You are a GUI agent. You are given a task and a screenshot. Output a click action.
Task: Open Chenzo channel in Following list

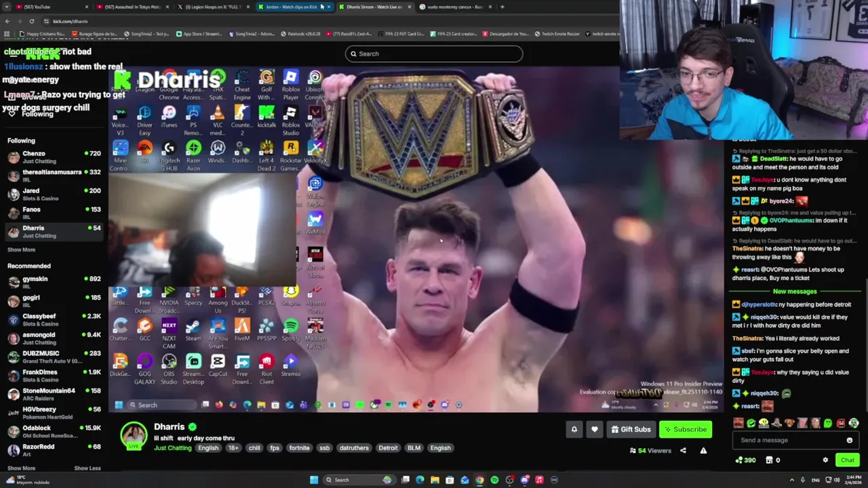[x=54, y=157]
